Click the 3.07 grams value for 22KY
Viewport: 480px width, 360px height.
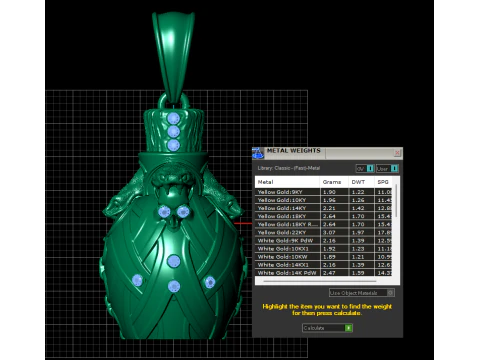(329, 232)
